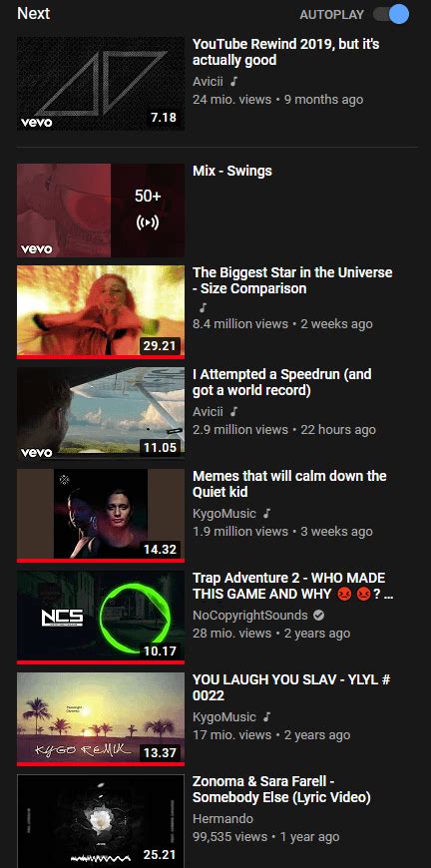Screen dimensions: 431x868
Task: Click the music note icon next to Avicii
Action: (234, 82)
